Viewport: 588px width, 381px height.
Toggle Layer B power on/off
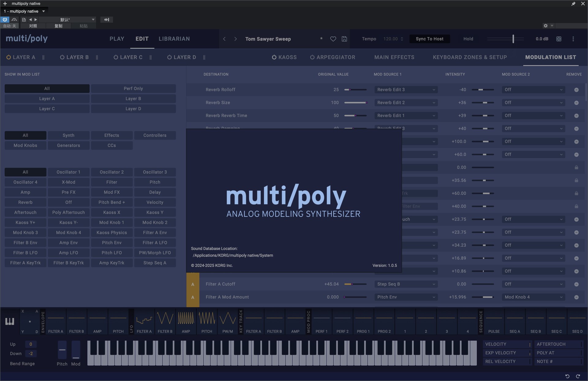click(x=62, y=57)
